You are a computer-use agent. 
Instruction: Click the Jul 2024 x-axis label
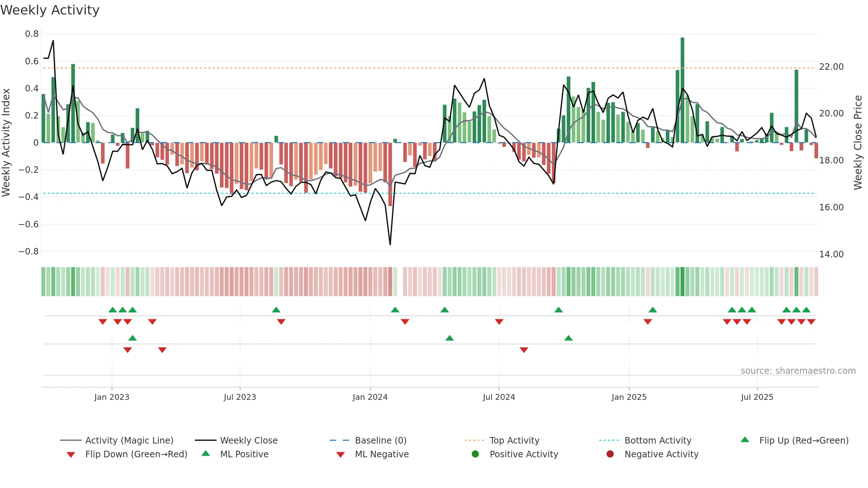point(499,397)
